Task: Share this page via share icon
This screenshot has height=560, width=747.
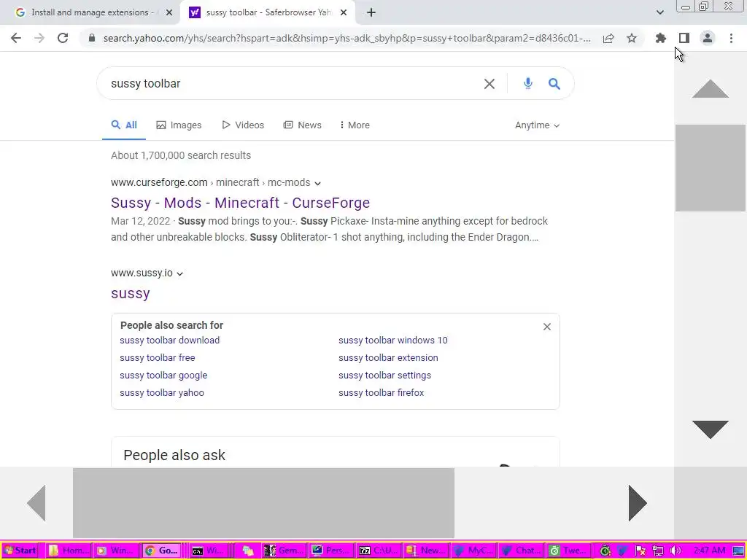Action: coord(608,38)
